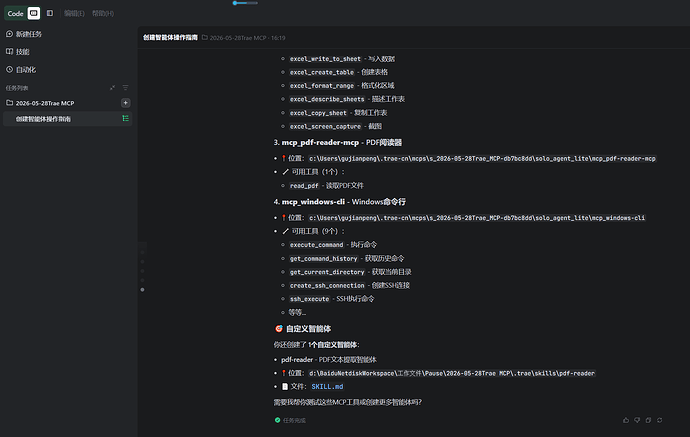Click the 自定义智能体 heading
690x437 pixels.
[308, 329]
